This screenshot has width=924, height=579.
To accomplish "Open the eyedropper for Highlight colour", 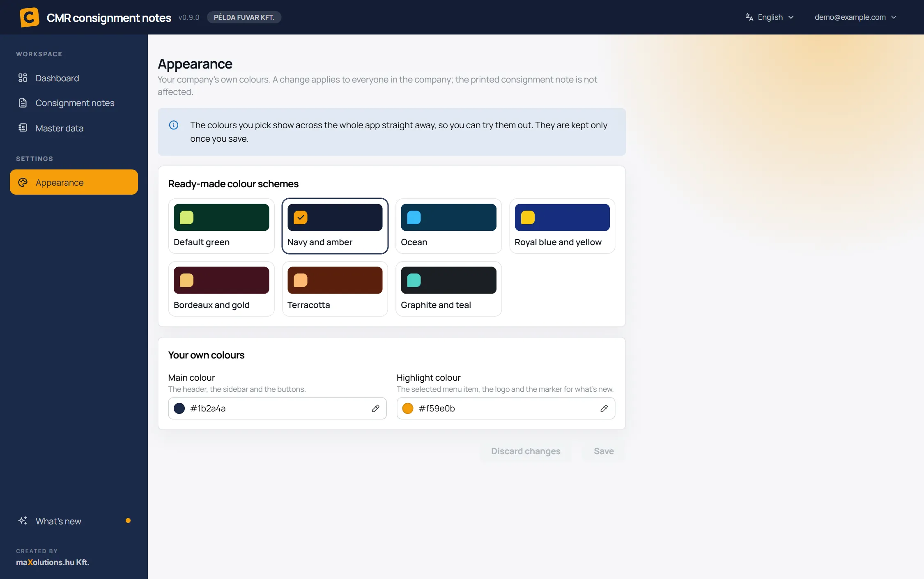I will click(604, 408).
